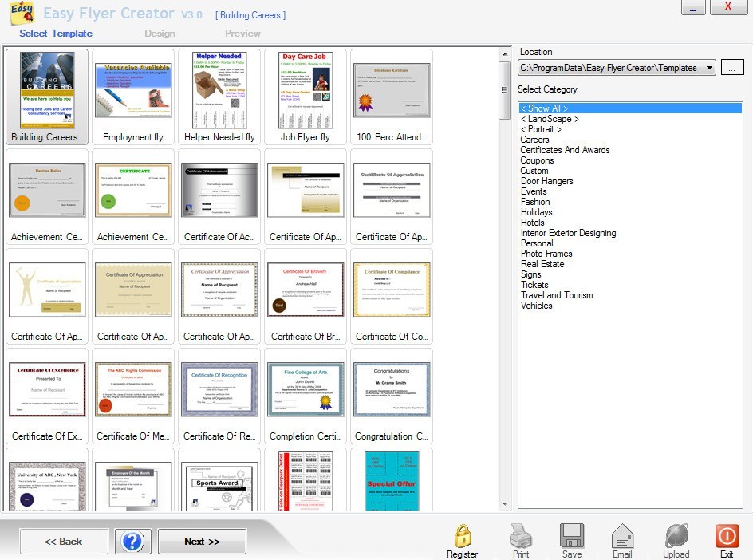The image size is (753, 560).
Task: Click the Next button
Action: [202, 541]
